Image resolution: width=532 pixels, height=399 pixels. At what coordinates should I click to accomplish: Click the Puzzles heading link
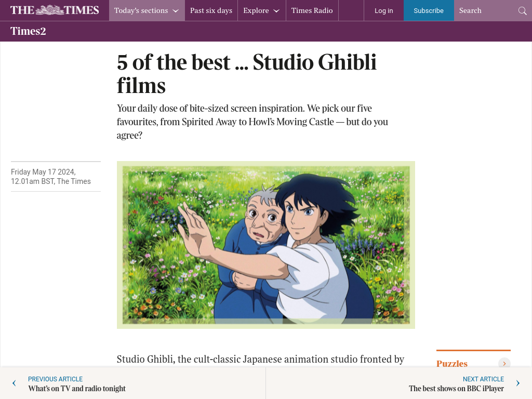point(452,364)
